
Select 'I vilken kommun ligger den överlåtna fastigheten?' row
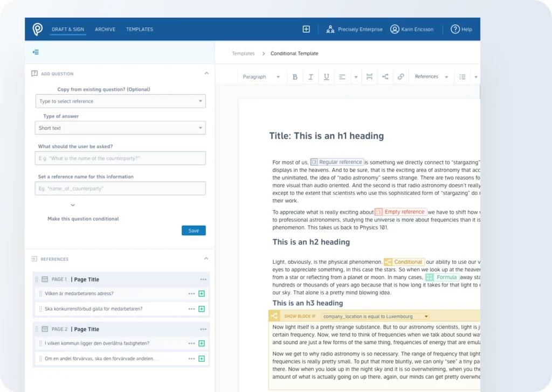click(x=122, y=344)
